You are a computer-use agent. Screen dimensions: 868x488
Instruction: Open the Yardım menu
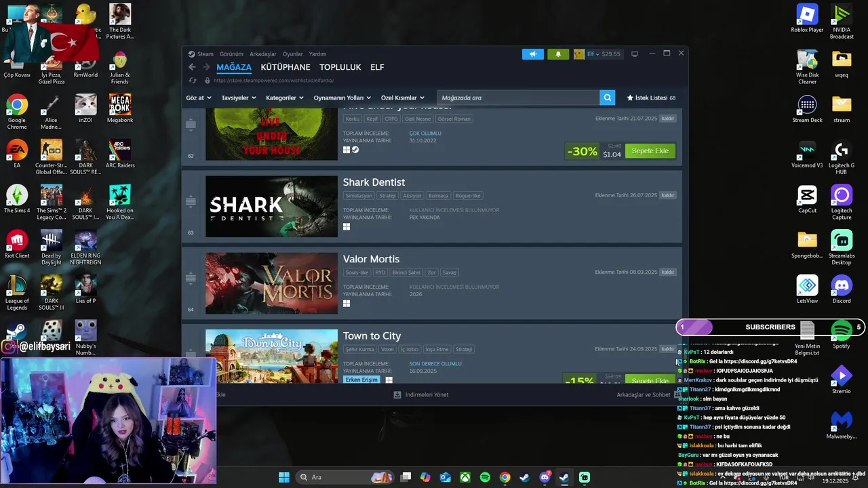pos(317,54)
